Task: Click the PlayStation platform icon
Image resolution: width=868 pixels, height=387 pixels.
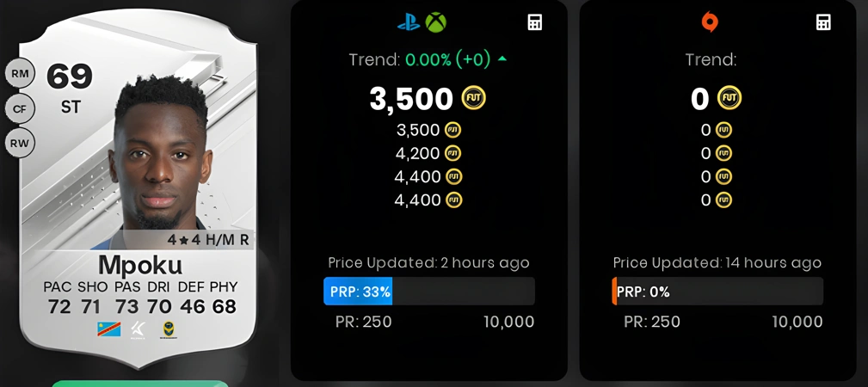Action: point(409,22)
